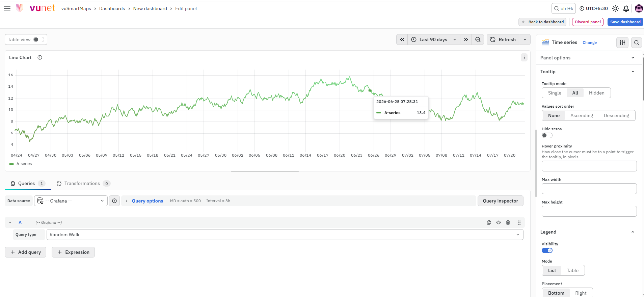Switch to the Queries tab
The width and height of the screenshot is (644, 297).
click(28, 184)
